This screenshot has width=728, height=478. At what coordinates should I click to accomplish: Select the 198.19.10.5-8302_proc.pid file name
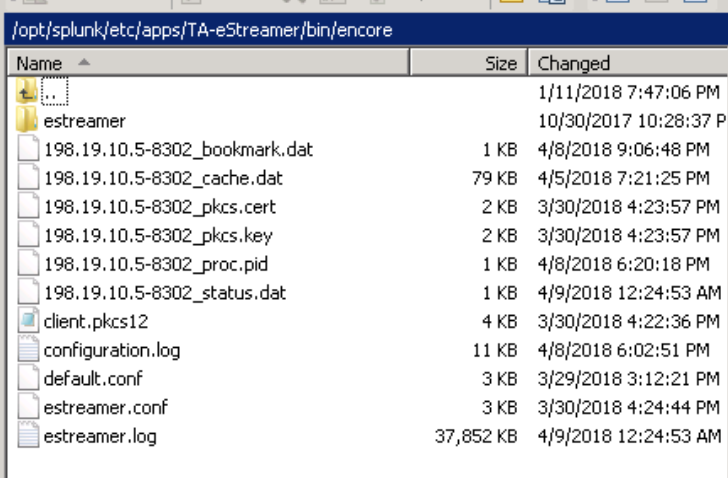tap(156, 264)
